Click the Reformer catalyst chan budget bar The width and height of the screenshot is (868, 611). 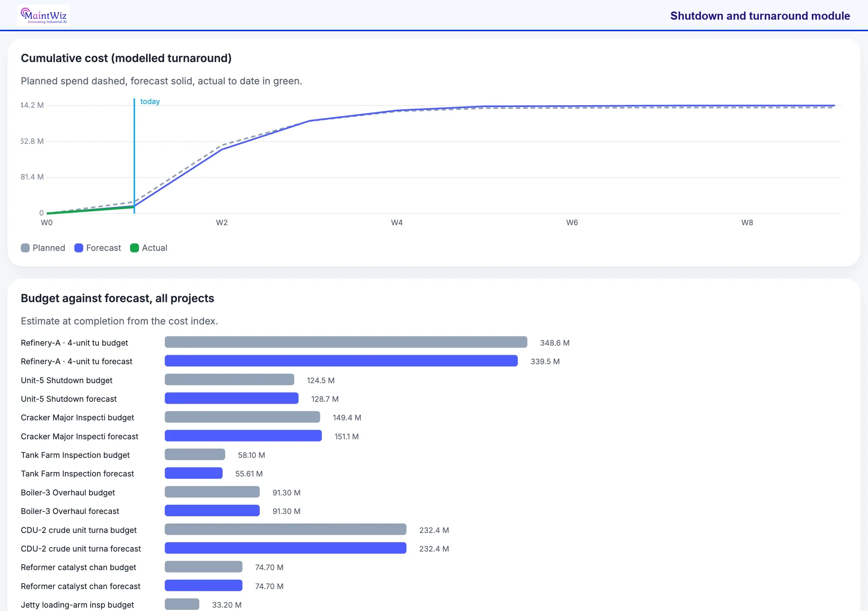point(203,567)
